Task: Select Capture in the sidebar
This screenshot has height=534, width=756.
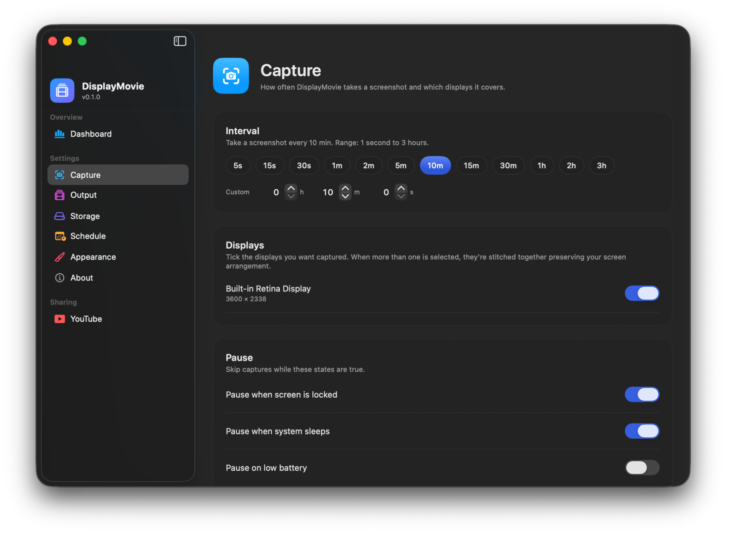Action: [118, 175]
